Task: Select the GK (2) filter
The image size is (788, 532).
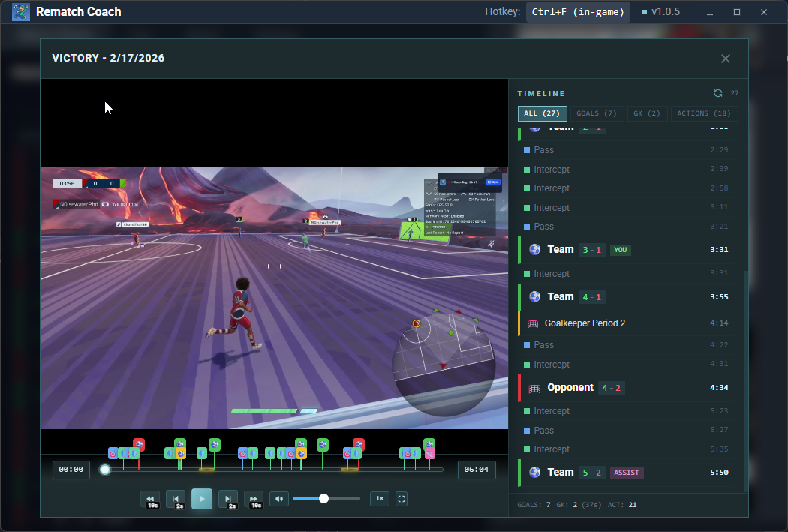Action: click(648, 113)
